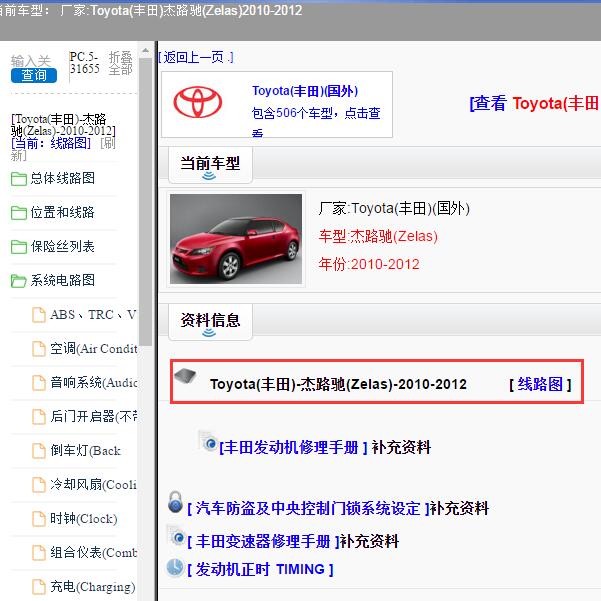Click 车型:杰路驰(Zelas) text
Screen dimensions: 601x601
378,236
